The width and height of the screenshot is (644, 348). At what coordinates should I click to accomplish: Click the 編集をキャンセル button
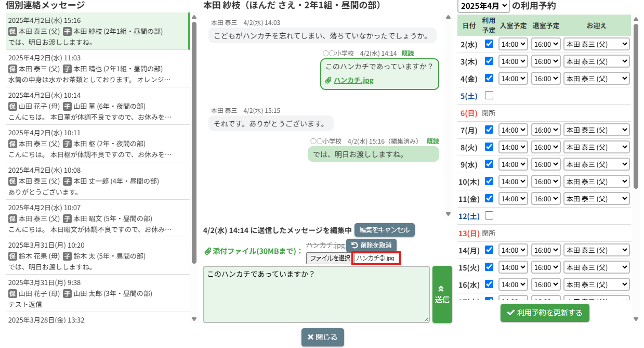[385, 230]
